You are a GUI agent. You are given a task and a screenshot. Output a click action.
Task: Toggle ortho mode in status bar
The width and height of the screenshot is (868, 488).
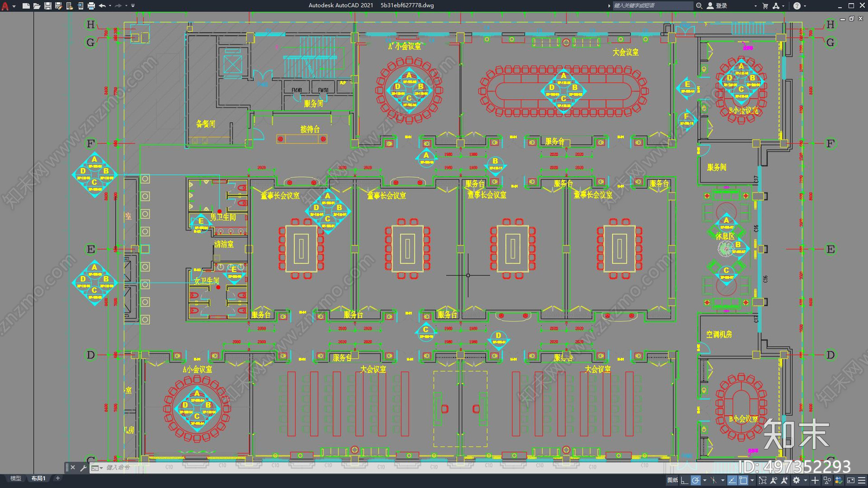tap(685, 480)
